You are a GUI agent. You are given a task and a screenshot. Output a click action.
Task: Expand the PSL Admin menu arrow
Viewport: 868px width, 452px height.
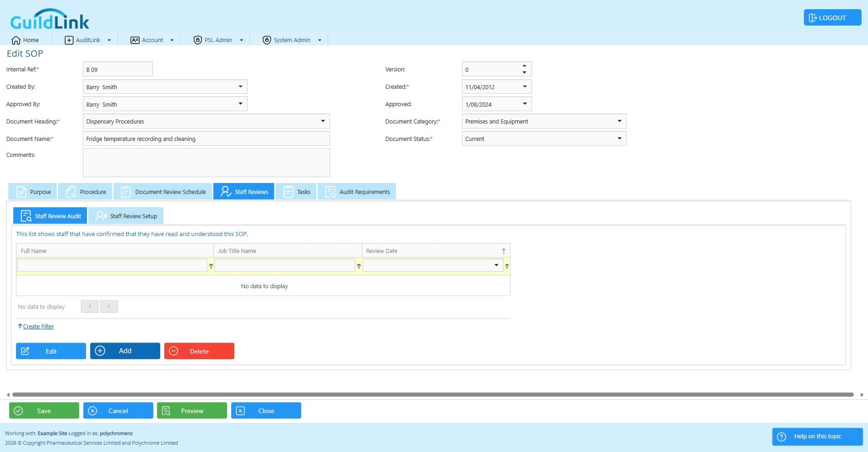coord(241,40)
